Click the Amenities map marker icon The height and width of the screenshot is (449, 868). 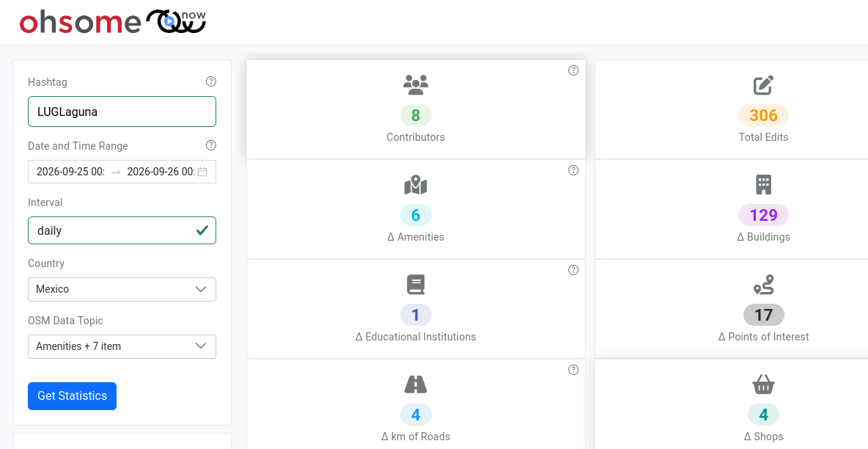coord(416,185)
